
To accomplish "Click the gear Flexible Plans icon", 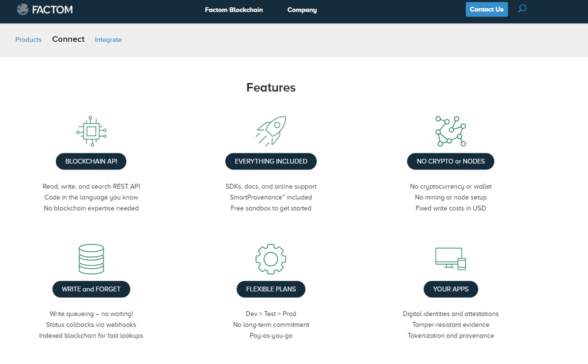I will click(270, 259).
